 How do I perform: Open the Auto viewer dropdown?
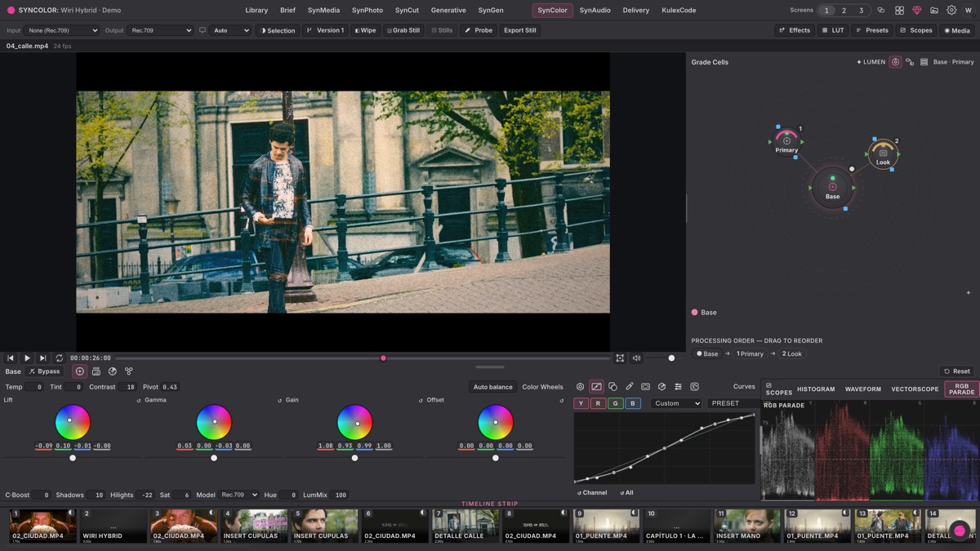pyautogui.click(x=229, y=30)
